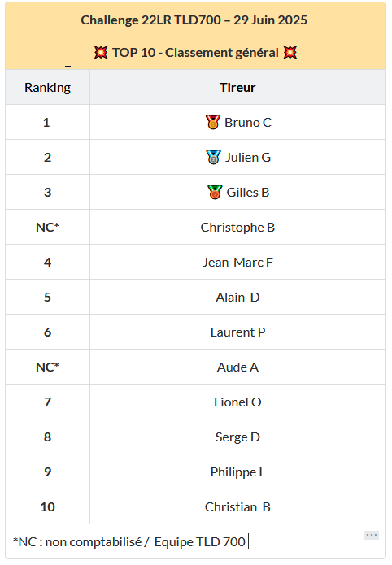Click the silver medal icon beside Julien G

click(x=213, y=157)
